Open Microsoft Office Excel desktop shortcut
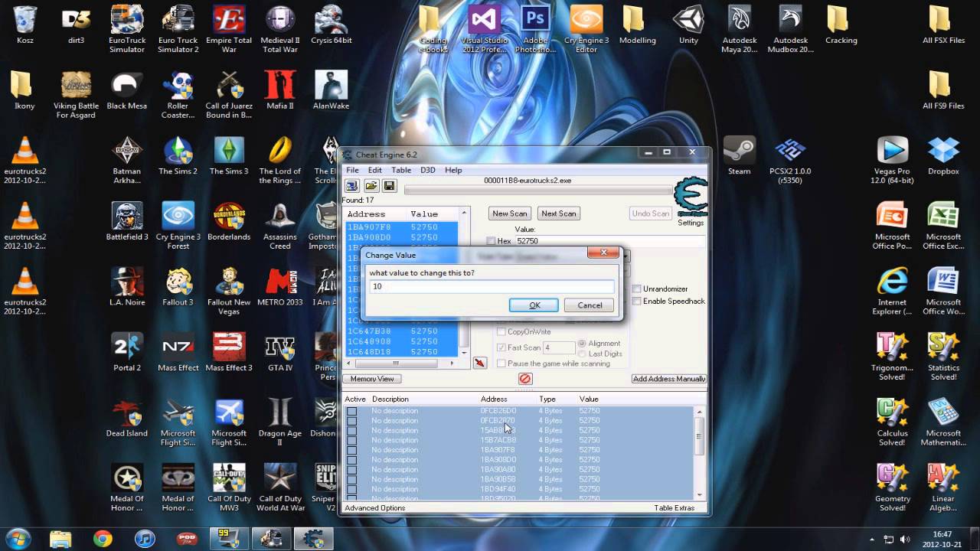The width and height of the screenshot is (980, 551). pyautogui.click(x=943, y=226)
